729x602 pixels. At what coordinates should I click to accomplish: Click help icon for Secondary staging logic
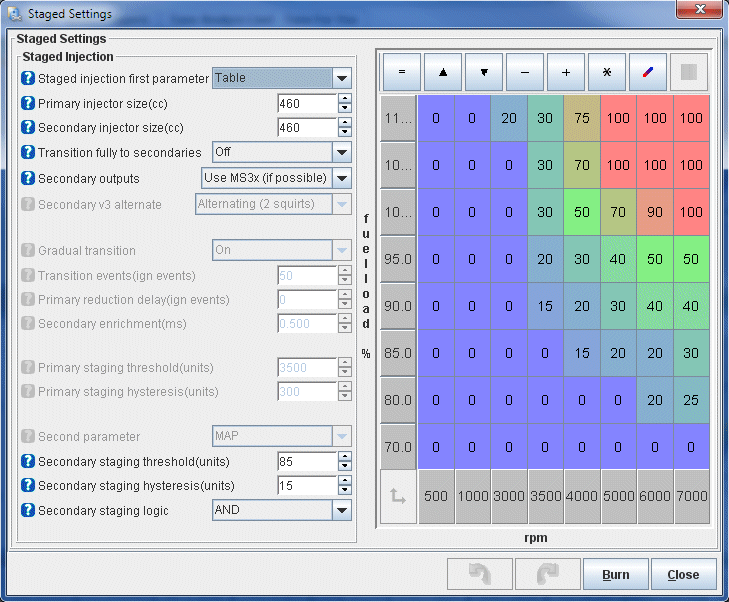pyautogui.click(x=28, y=511)
